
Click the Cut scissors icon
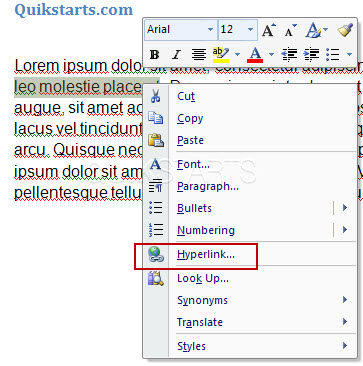155,96
